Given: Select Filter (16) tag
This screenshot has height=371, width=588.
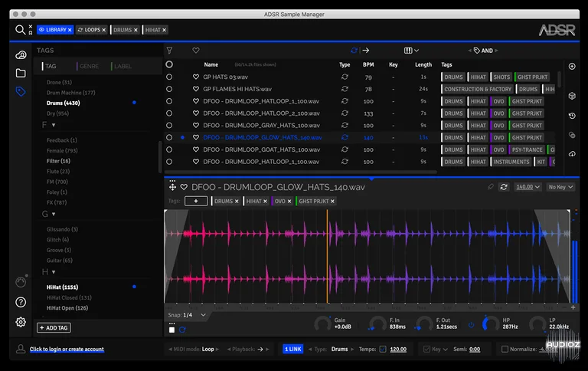Looking at the screenshot, I should (x=58, y=161).
